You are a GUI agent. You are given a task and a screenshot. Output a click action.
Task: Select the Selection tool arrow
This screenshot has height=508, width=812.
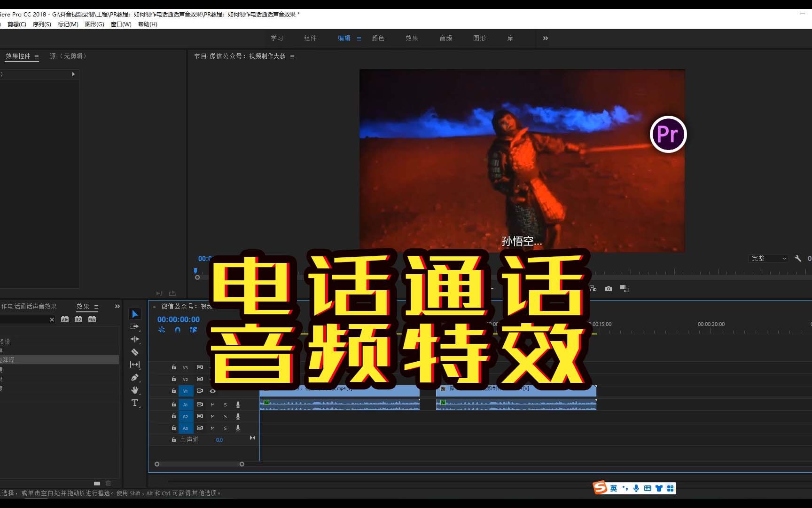(x=135, y=314)
